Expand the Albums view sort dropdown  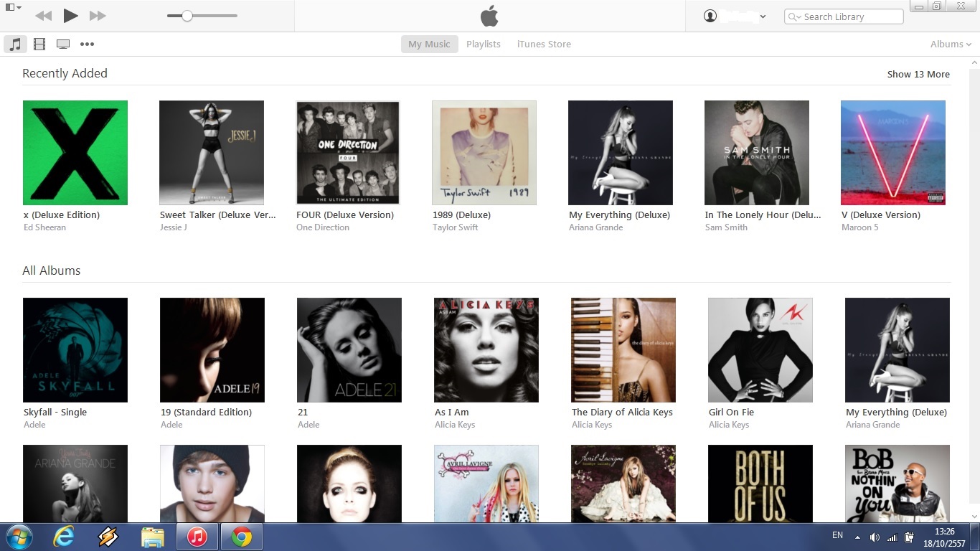point(951,44)
